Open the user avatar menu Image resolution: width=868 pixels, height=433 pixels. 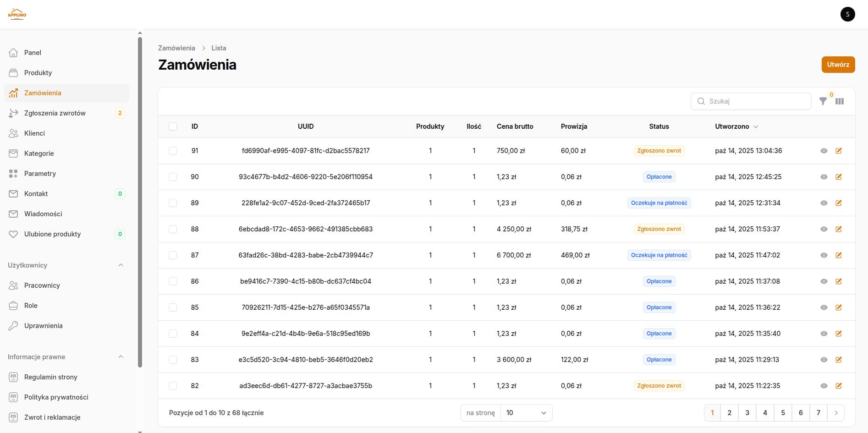coord(847,14)
